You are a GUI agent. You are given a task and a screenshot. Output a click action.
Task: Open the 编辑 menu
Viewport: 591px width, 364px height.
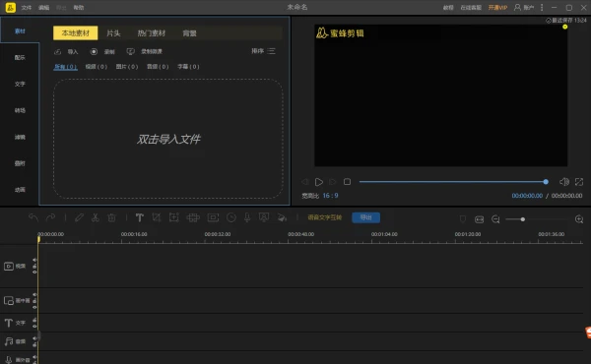(x=43, y=8)
